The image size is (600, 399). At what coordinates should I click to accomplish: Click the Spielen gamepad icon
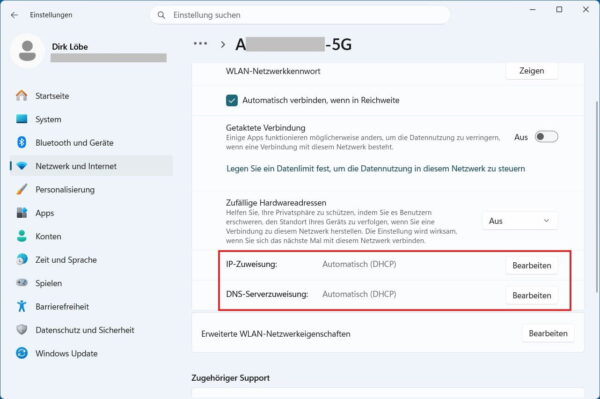pyautogui.click(x=22, y=283)
